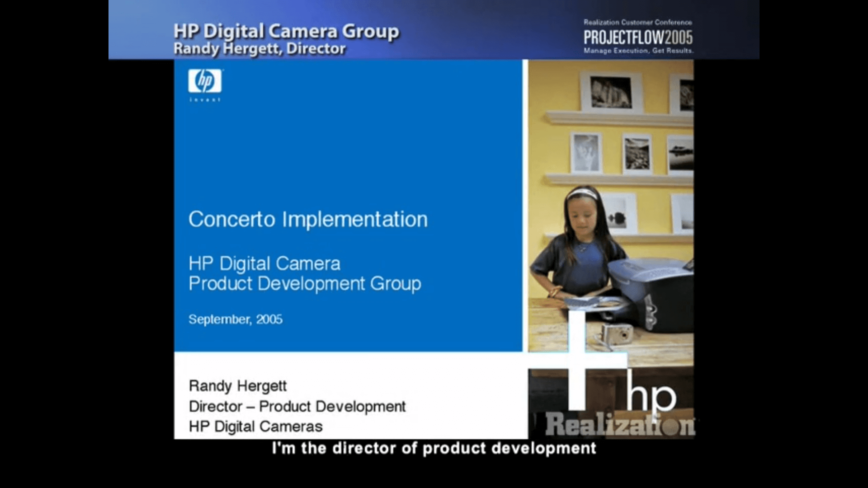Click the digital camera on the table
The width and height of the screenshot is (868, 488).
(x=618, y=335)
